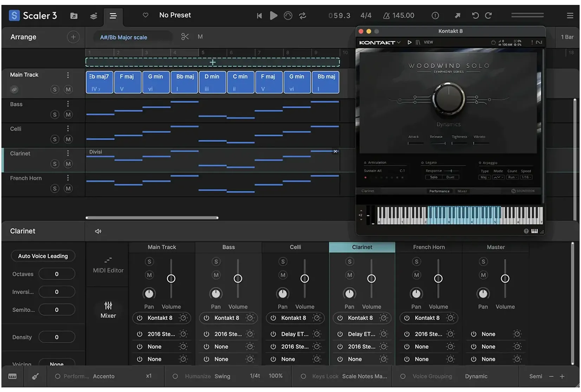Toggle power for Celli Delay ET effect
This screenshot has width=581, height=392.
coord(273,334)
